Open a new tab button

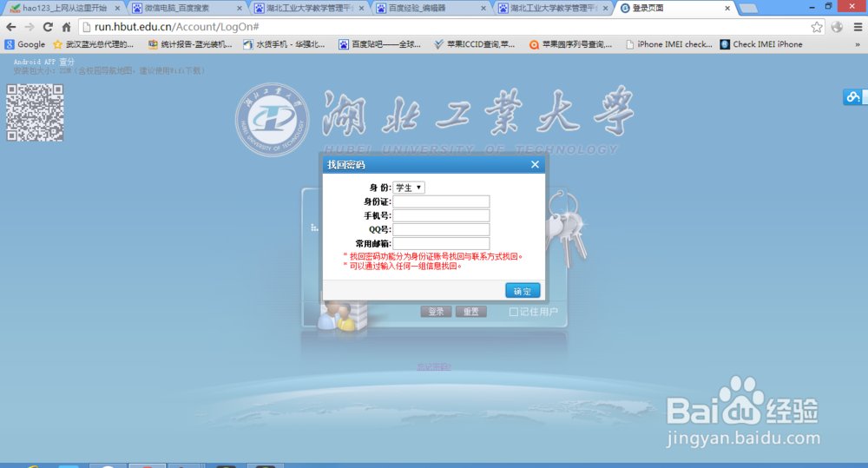pyautogui.click(x=748, y=9)
